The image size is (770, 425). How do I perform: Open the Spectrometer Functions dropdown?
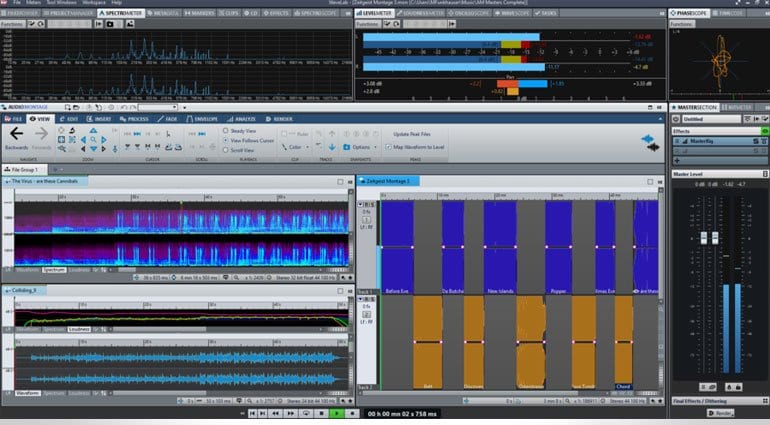point(12,24)
